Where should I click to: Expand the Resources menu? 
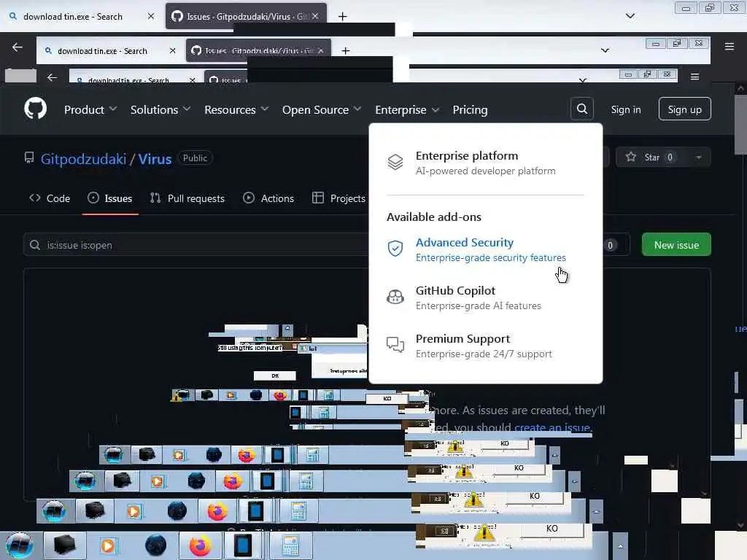[236, 109]
